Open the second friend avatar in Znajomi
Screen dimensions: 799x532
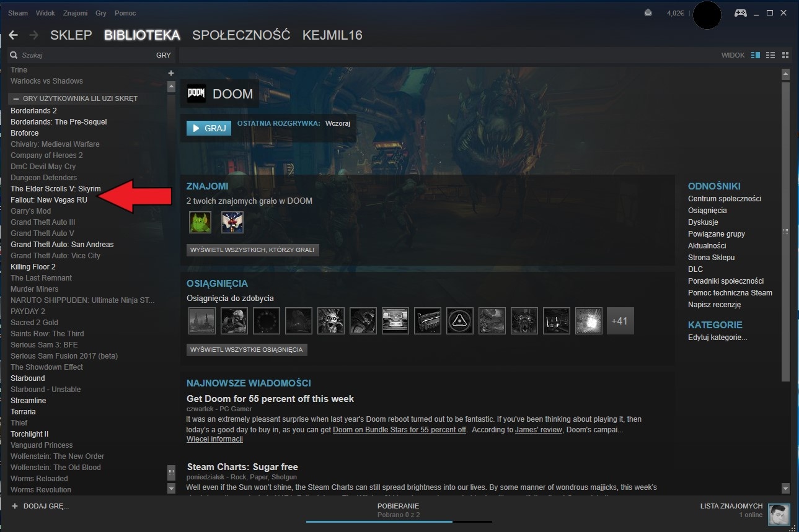[232, 222]
